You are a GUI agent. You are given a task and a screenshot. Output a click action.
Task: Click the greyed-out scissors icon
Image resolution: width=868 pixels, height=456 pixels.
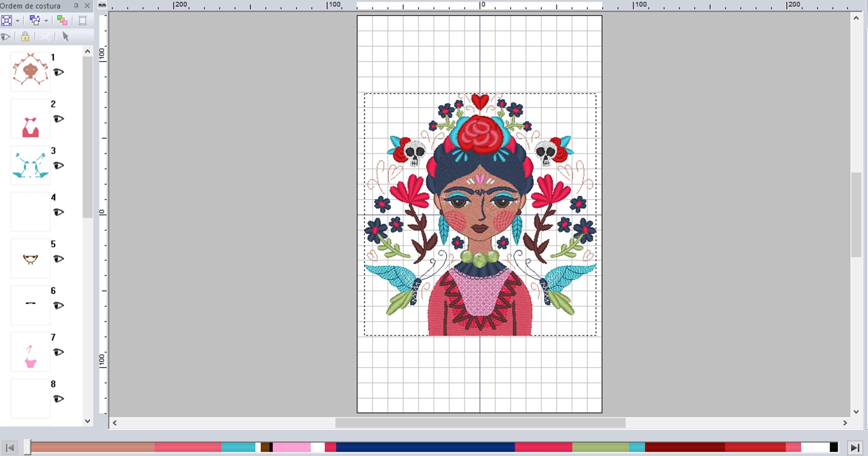pos(45,37)
